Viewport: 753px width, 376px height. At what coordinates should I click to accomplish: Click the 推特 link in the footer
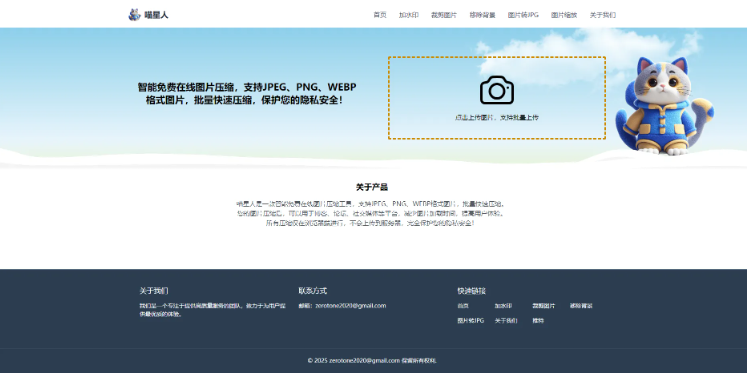(x=538, y=320)
